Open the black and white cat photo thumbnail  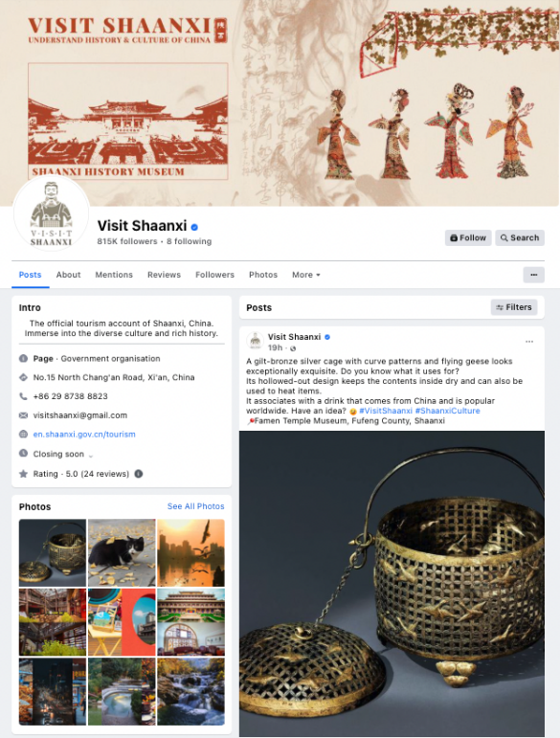click(122, 552)
